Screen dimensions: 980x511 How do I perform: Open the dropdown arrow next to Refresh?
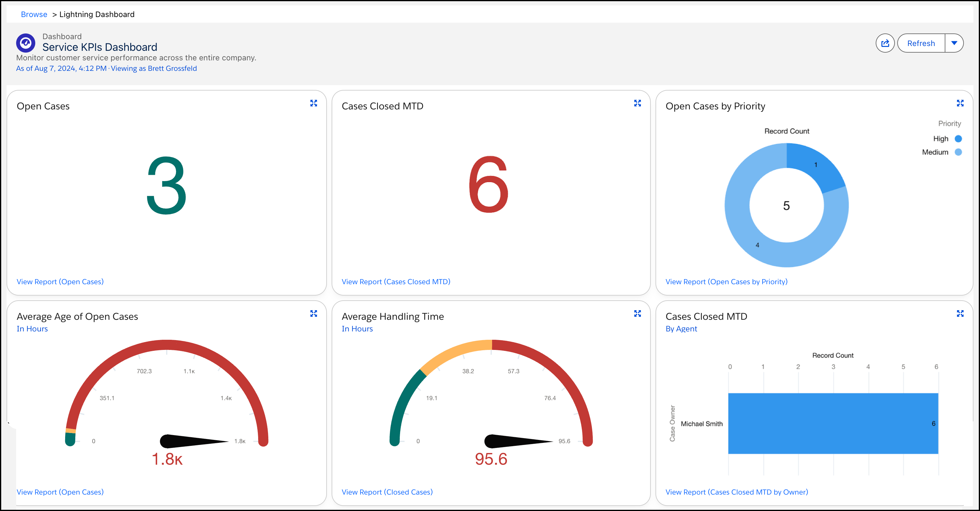(x=954, y=43)
